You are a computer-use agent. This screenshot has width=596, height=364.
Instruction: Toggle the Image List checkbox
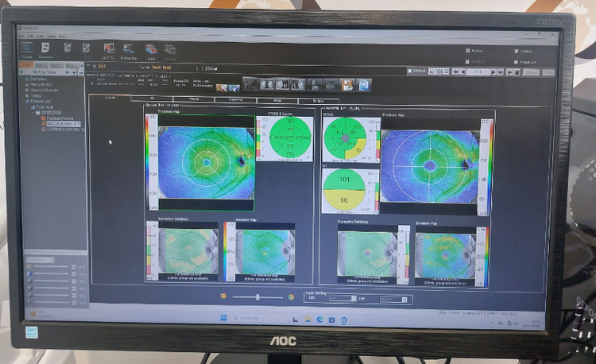(x=517, y=62)
